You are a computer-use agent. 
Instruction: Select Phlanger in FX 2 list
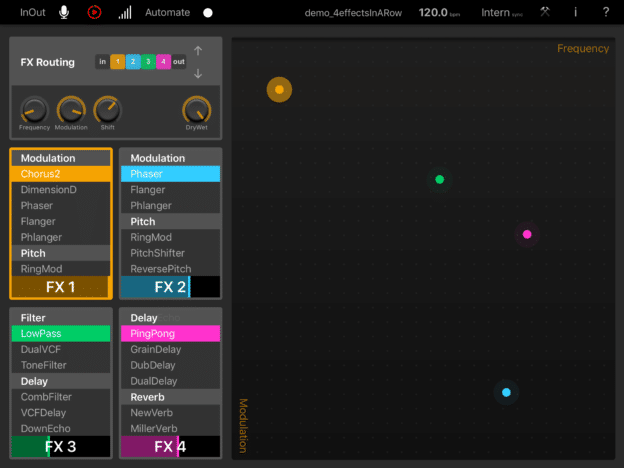[x=170, y=206]
